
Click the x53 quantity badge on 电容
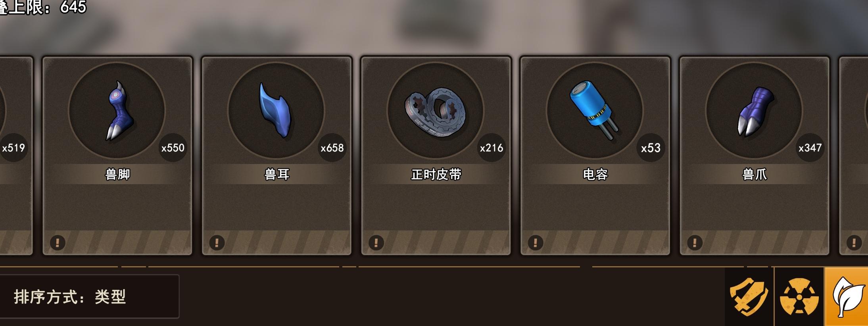(x=651, y=148)
